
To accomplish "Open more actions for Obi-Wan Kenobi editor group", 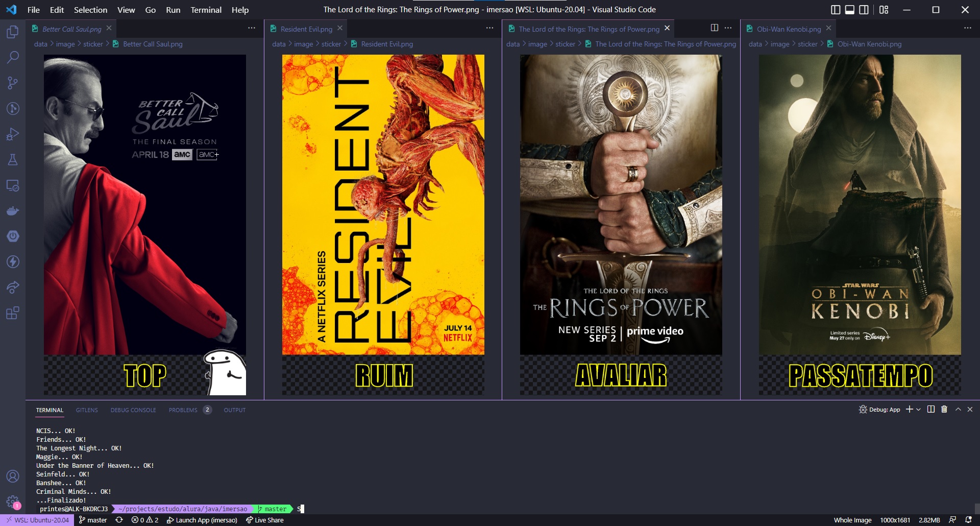I will click(968, 28).
